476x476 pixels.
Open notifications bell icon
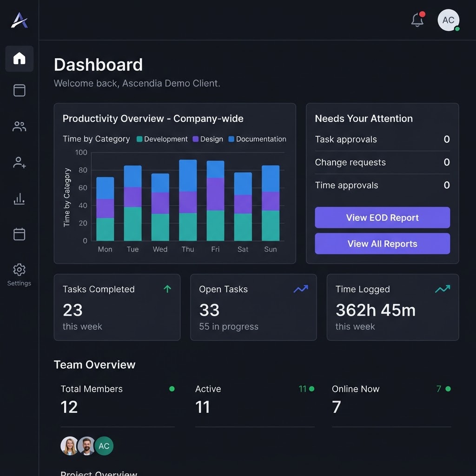[x=417, y=20]
